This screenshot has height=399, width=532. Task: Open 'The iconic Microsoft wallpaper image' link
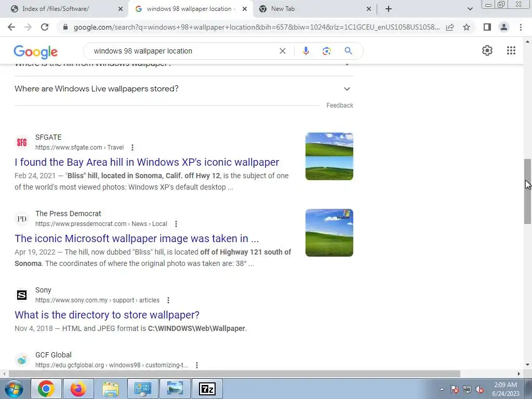pyautogui.click(x=137, y=238)
